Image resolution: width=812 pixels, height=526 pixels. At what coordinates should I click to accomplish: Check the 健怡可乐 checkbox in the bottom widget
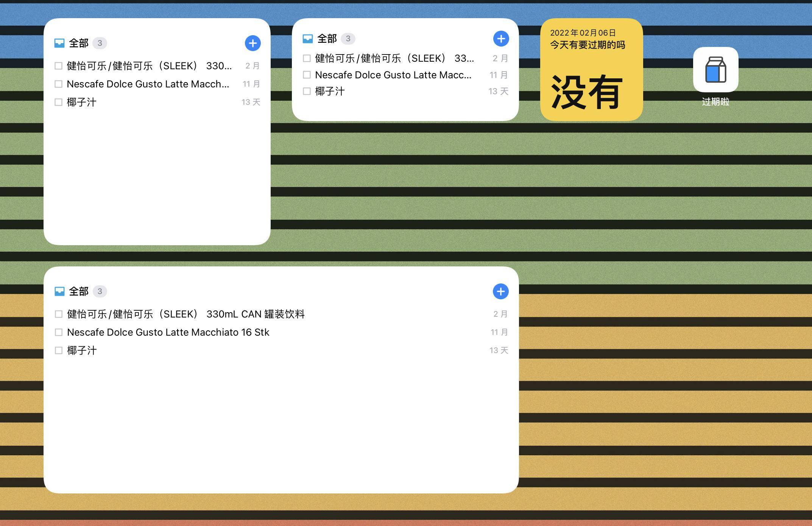pyautogui.click(x=58, y=314)
